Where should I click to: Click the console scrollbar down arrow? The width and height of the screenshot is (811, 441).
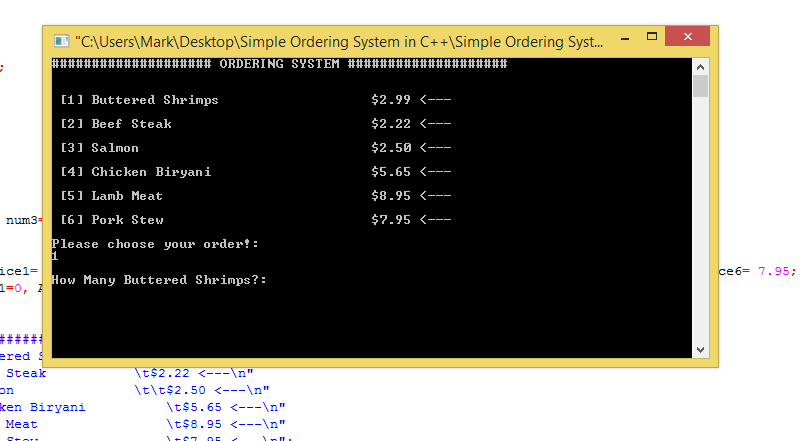coord(700,350)
